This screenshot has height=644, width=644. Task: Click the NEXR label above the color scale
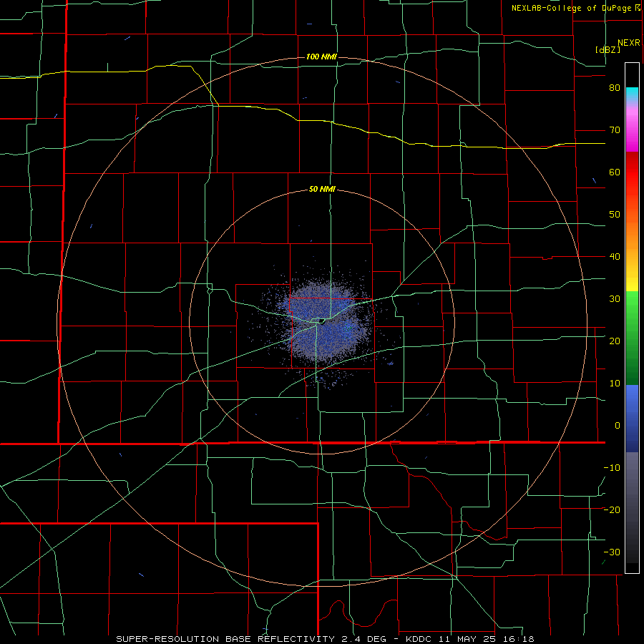click(x=629, y=43)
